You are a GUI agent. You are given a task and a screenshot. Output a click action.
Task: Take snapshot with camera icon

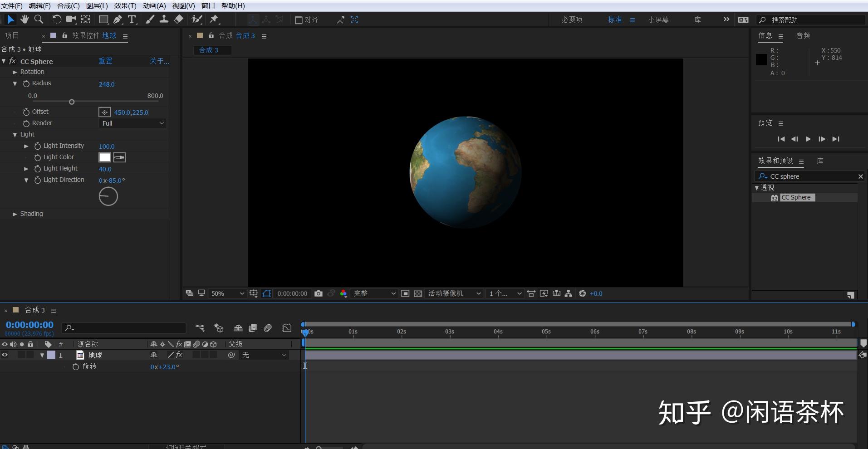pyautogui.click(x=319, y=294)
